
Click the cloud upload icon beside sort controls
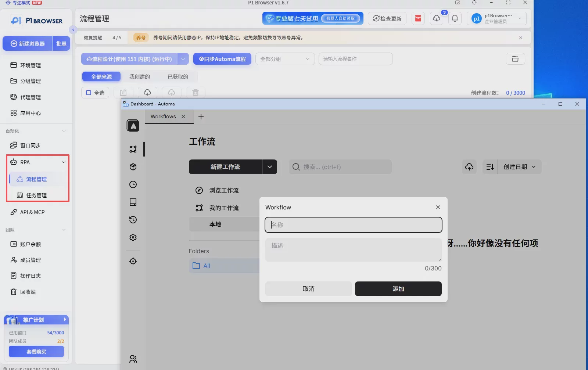point(469,167)
